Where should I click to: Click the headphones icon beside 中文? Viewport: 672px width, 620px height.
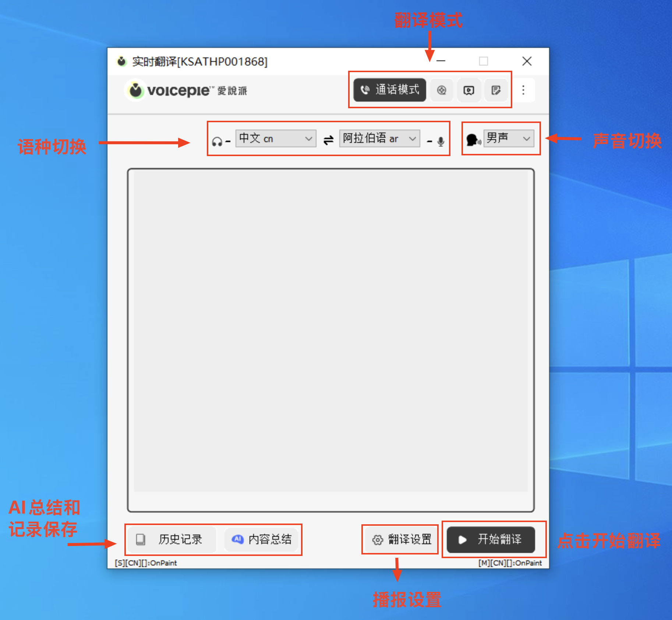coord(217,141)
